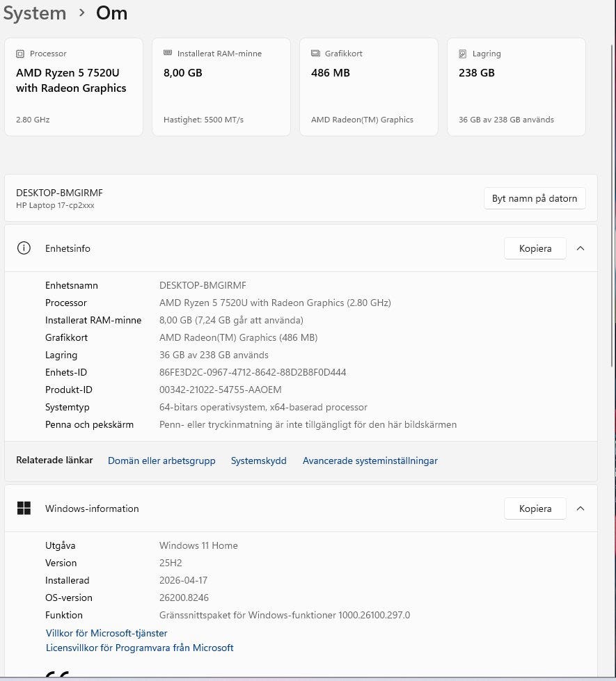Click the Enhetsinfo info circle icon
This screenshot has width=616, height=681.
(24, 248)
